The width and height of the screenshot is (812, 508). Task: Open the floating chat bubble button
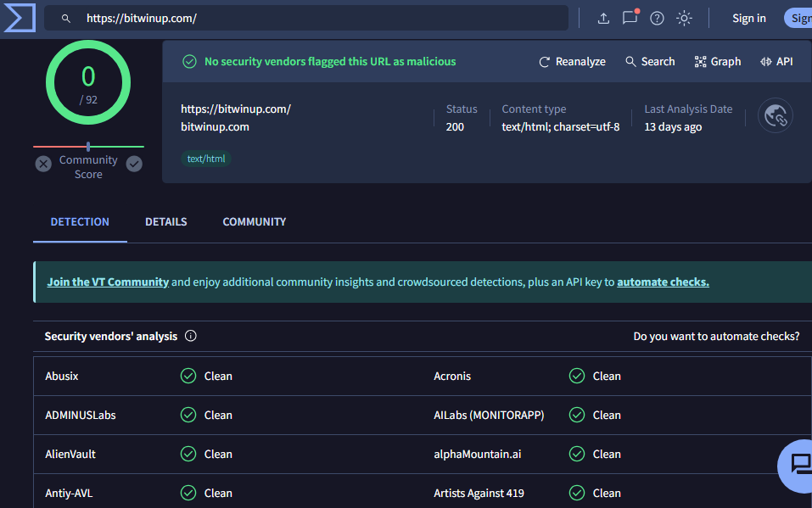797,466
